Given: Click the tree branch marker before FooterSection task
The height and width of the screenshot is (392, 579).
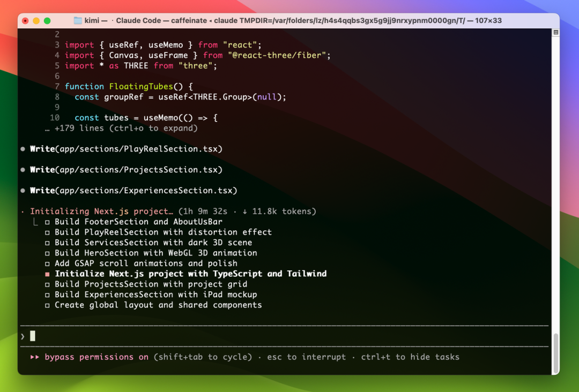Looking at the screenshot, I should tap(35, 222).
